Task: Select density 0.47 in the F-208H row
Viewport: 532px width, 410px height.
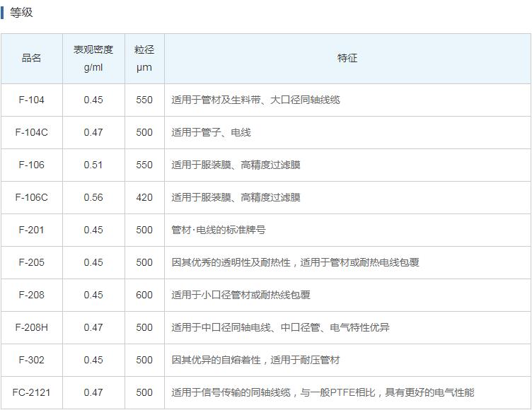Action: coord(93,327)
